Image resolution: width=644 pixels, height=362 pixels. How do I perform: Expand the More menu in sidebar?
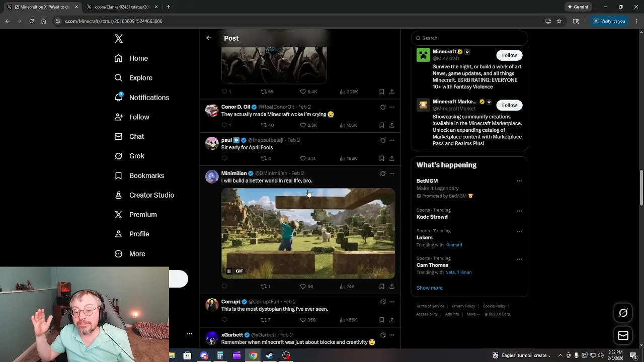click(130, 254)
